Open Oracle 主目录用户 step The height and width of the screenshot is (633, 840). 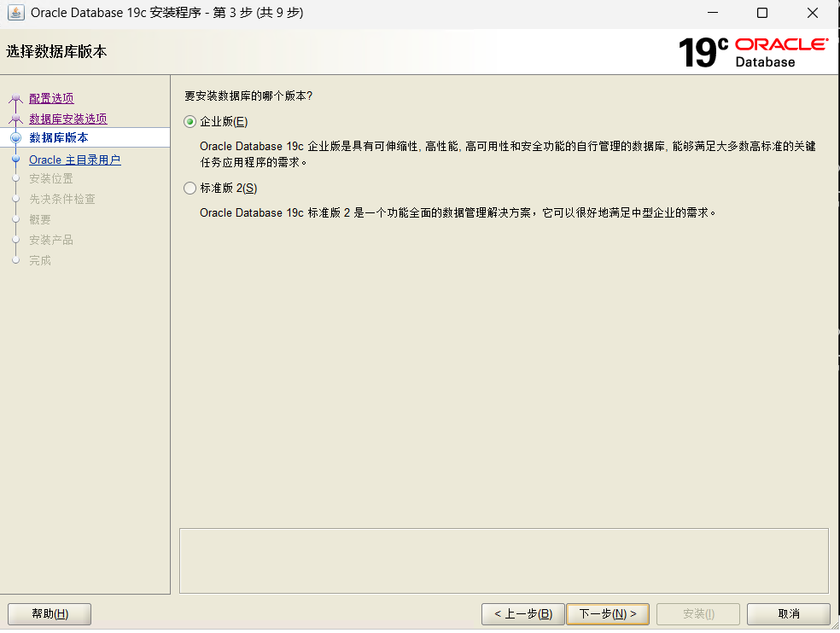pyautogui.click(x=75, y=159)
